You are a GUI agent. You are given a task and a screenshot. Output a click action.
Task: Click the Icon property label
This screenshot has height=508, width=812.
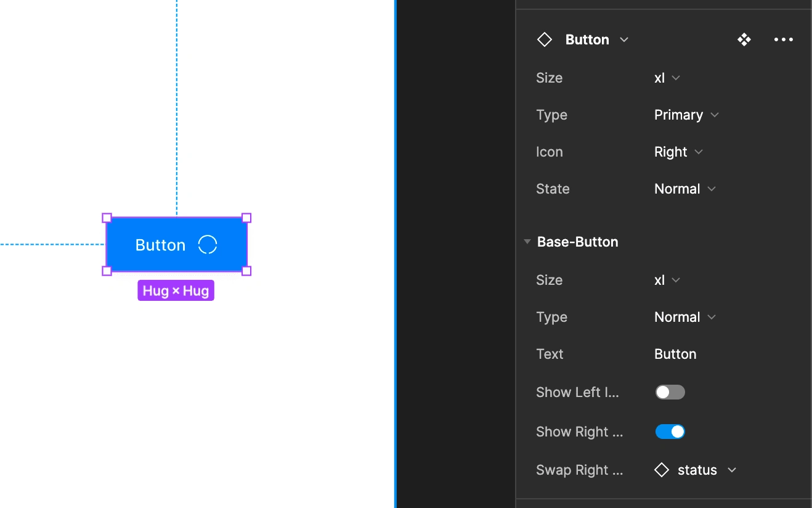coord(550,152)
